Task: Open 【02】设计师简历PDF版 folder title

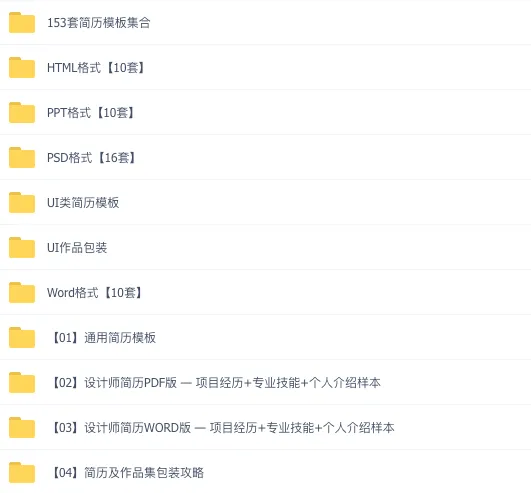Action: (216, 383)
